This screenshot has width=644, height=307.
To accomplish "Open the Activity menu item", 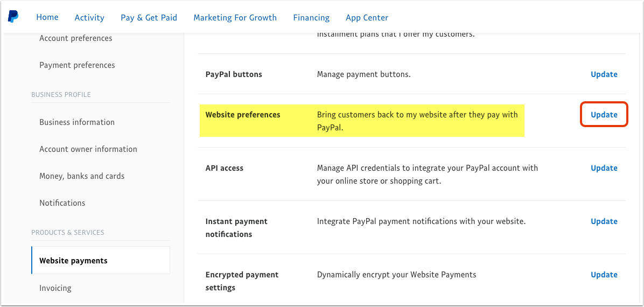I will point(89,18).
